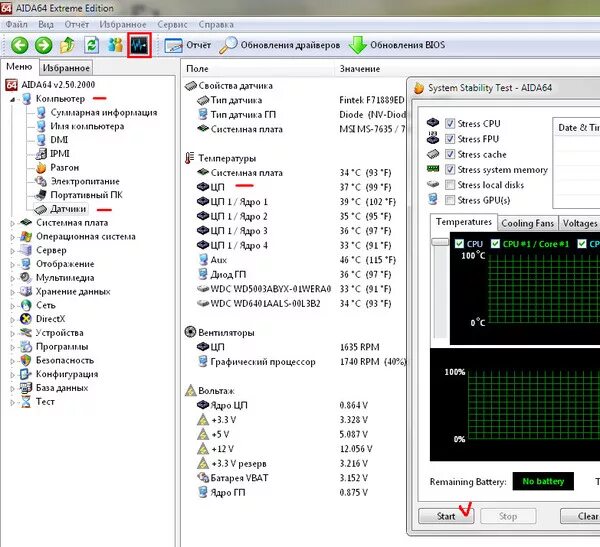Toggle the Stress FPU checkbox
This screenshot has height=547, width=600.
tap(450, 139)
